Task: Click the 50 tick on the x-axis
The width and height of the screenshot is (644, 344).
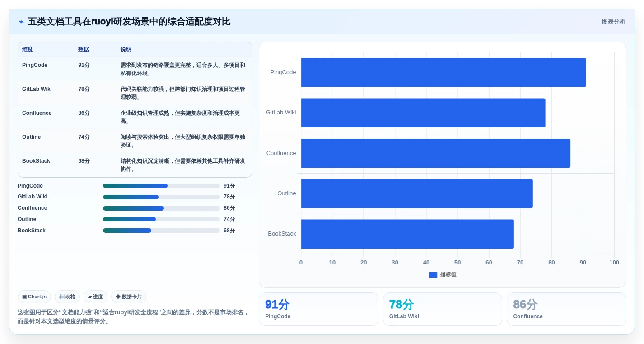Action: click(457, 263)
